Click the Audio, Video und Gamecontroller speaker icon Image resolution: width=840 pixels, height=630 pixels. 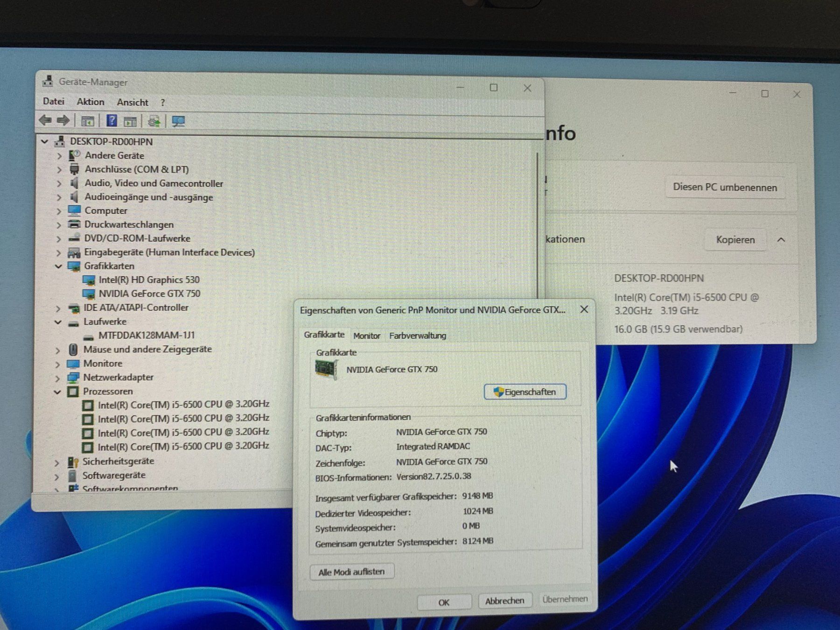tap(74, 183)
